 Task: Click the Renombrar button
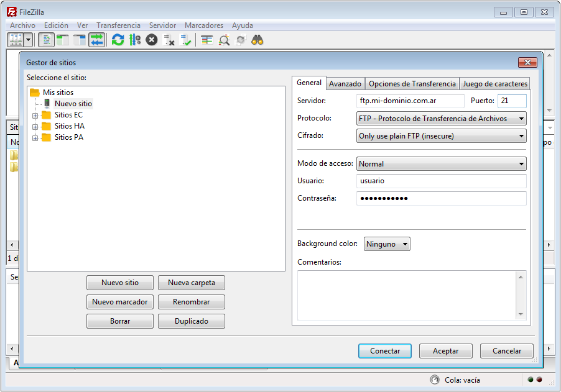[192, 302]
